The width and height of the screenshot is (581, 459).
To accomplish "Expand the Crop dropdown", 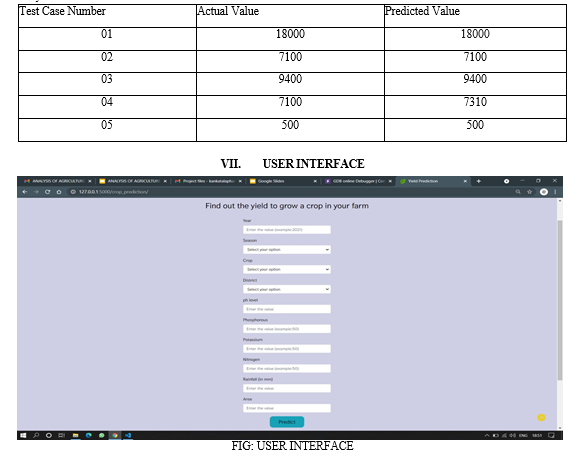I will pos(287,269).
